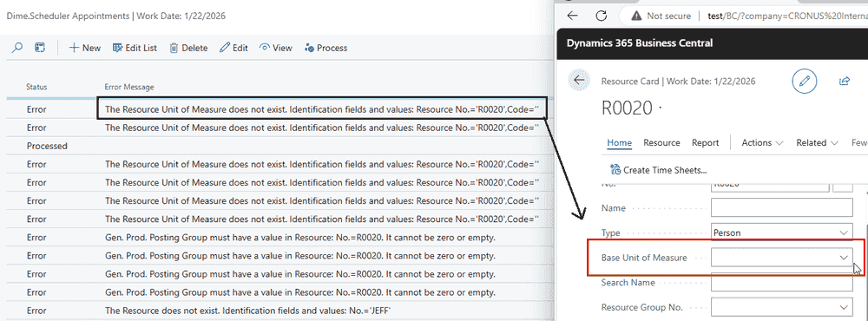The height and width of the screenshot is (321, 868).
Task: Open Edit List mode
Action: 135,49
